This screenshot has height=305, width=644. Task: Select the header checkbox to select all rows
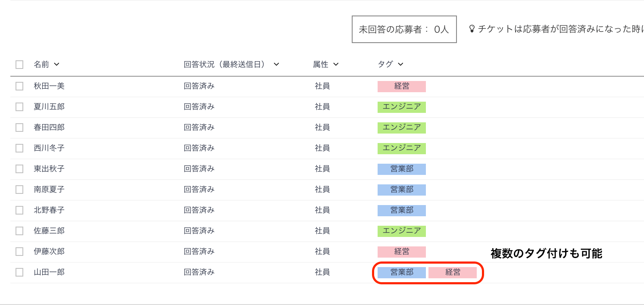click(x=19, y=64)
